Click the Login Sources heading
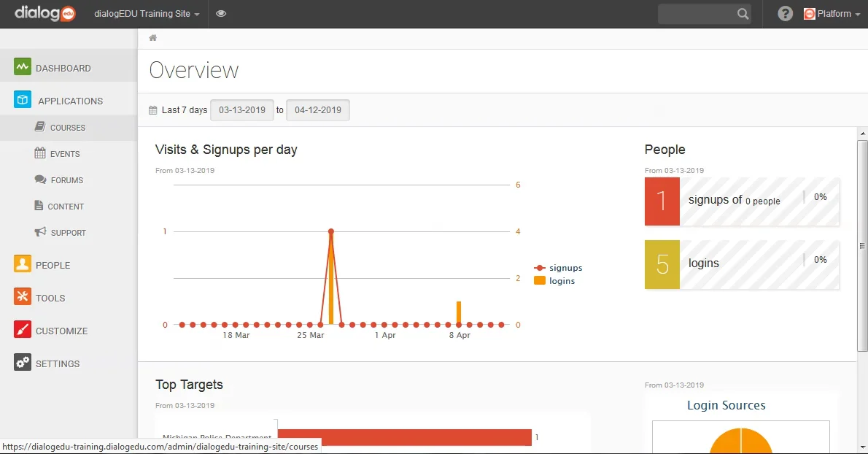The width and height of the screenshot is (868, 454). coord(726,405)
